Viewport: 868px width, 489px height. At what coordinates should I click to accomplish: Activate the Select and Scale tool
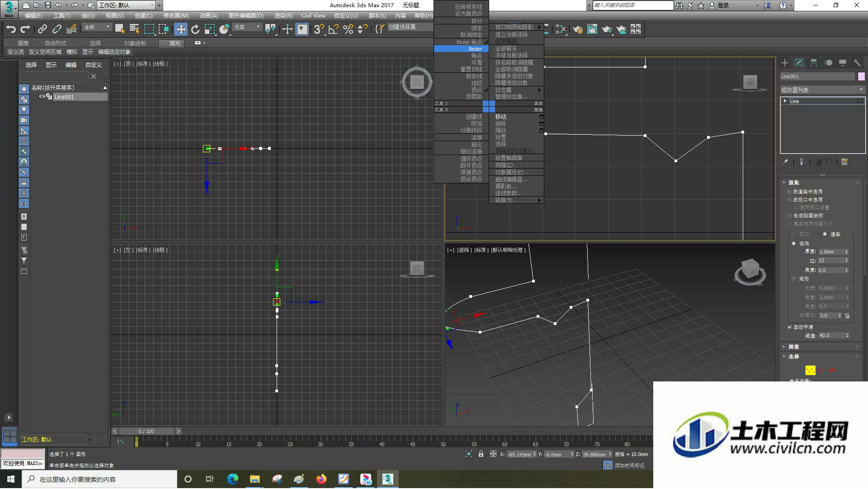(x=210, y=29)
